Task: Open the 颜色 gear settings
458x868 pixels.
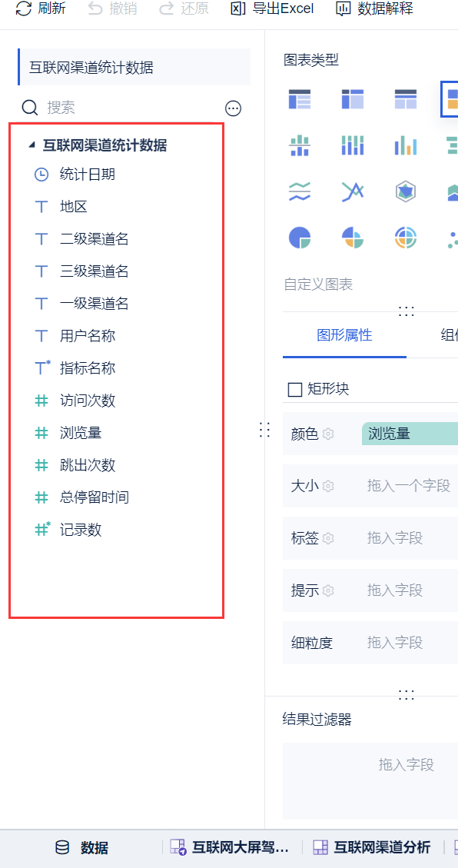Action: tap(328, 434)
